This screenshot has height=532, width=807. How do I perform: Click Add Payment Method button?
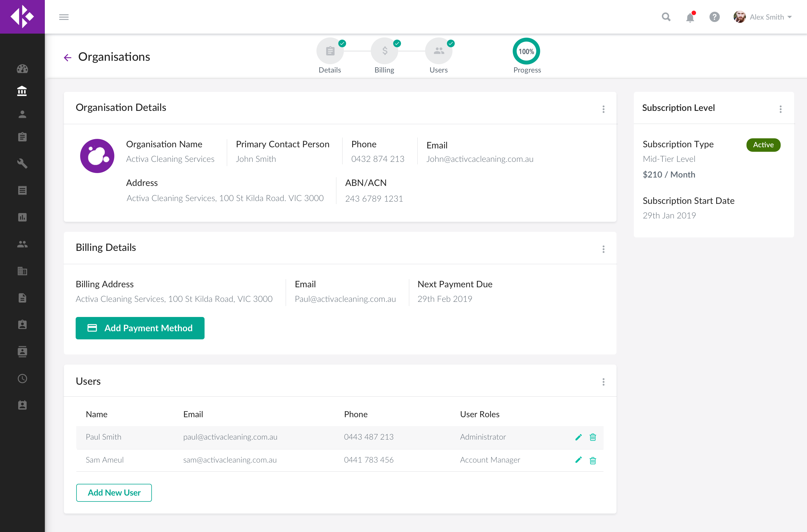click(x=140, y=328)
